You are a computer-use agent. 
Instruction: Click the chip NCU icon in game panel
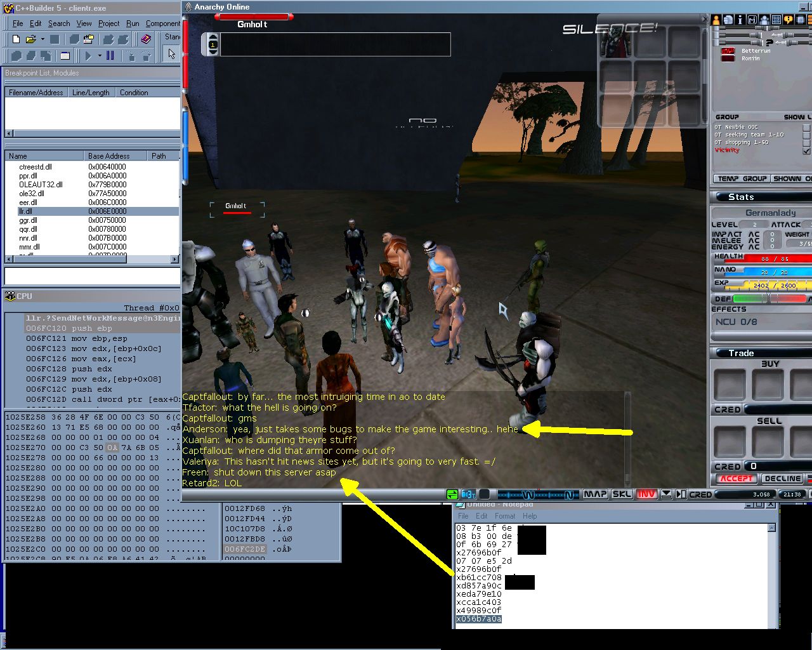(x=801, y=20)
